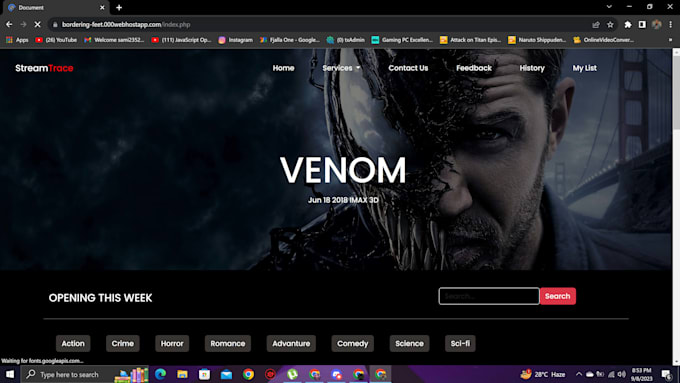Open the Gaming PC Excellen... bookmark

402,40
